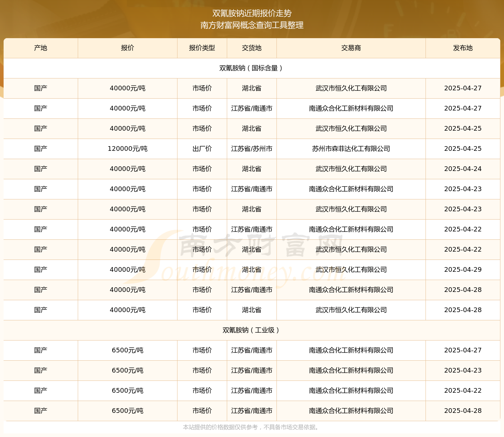Click 湖北省 in the 2025-04-28 row
The height and width of the screenshot is (437, 504).
[x=252, y=310]
